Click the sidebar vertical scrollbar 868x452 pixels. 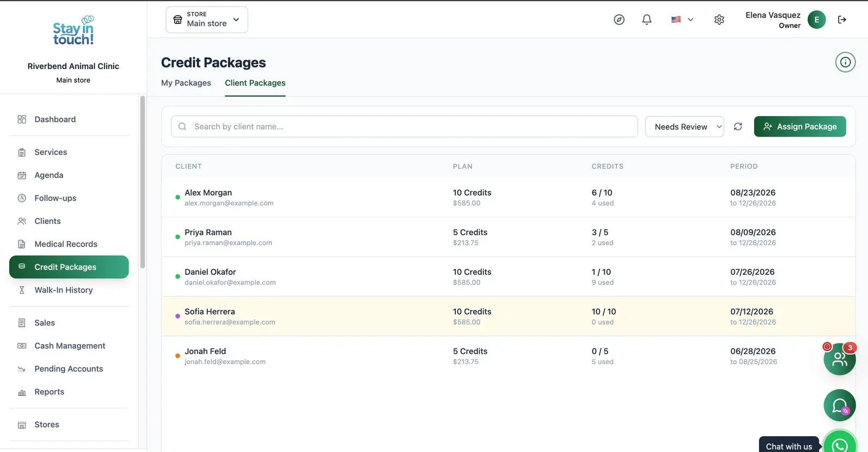(143, 182)
